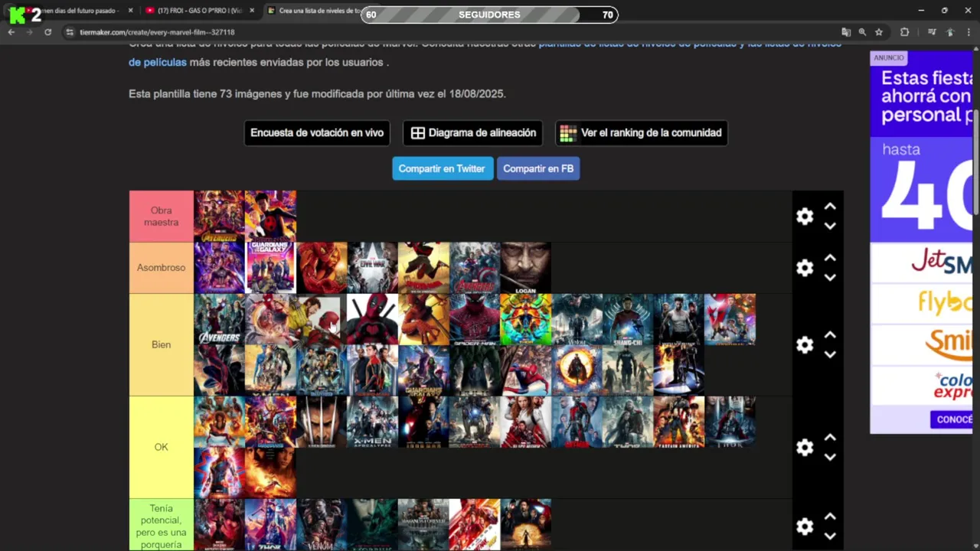This screenshot has height=551, width=980.
Task: Switch to the 'FROI - GAS O P*RRO' YouTube tab
Action: pyautogui.click(x=201, y=11)
